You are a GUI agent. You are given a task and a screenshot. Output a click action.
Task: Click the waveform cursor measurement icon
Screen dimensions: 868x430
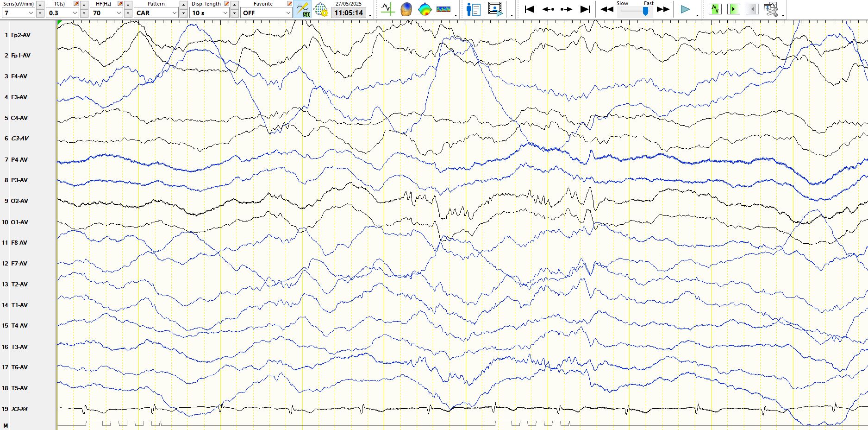click(x=388, y=9)
